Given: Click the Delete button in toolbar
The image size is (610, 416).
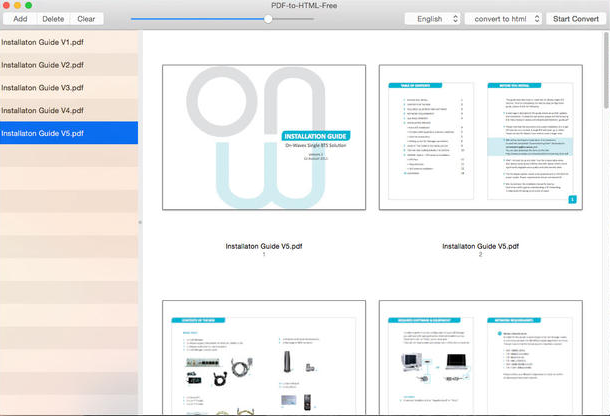Looking at the screenshot, I should point(53,19).
